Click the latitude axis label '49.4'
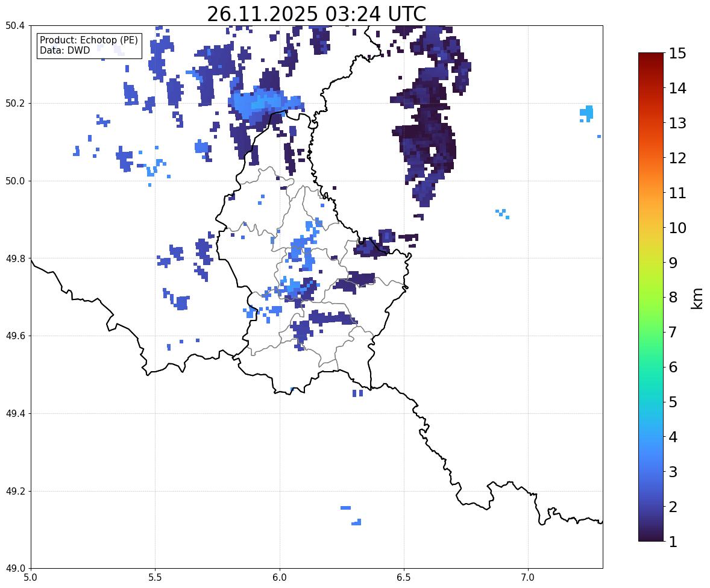Screen dimensions: 710x588 (x=15, y=413)
